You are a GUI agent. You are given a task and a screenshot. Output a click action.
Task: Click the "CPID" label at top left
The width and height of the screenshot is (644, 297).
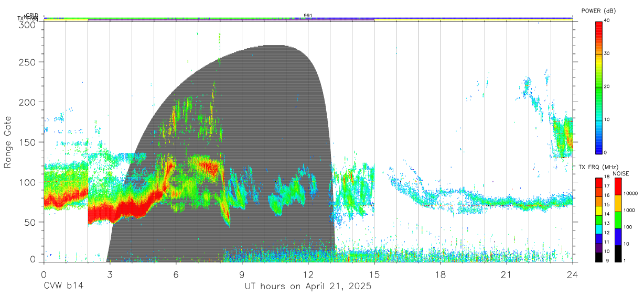31,15
